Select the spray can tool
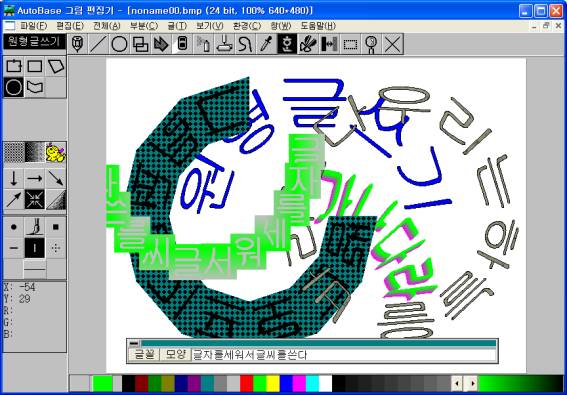The image size is (567, 395). (x=203, y=44)
